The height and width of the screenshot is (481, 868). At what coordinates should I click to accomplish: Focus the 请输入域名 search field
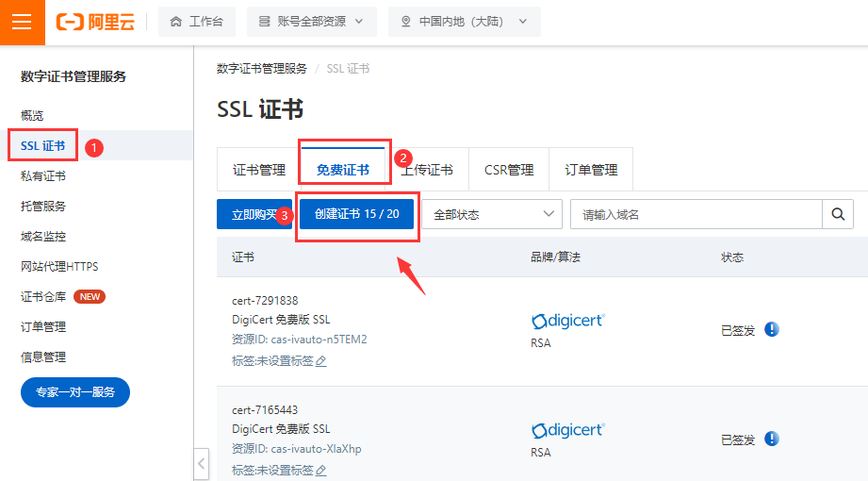pos(696,214)
